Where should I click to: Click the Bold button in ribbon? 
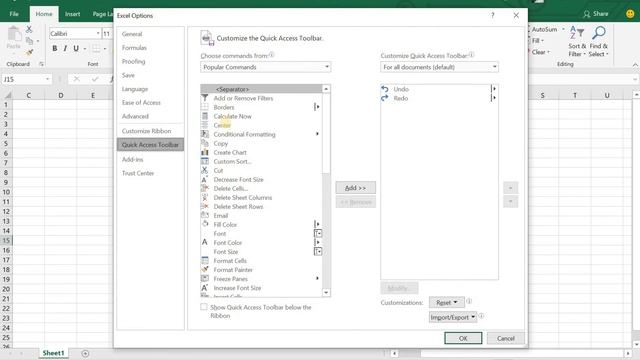tap(55, 48)
